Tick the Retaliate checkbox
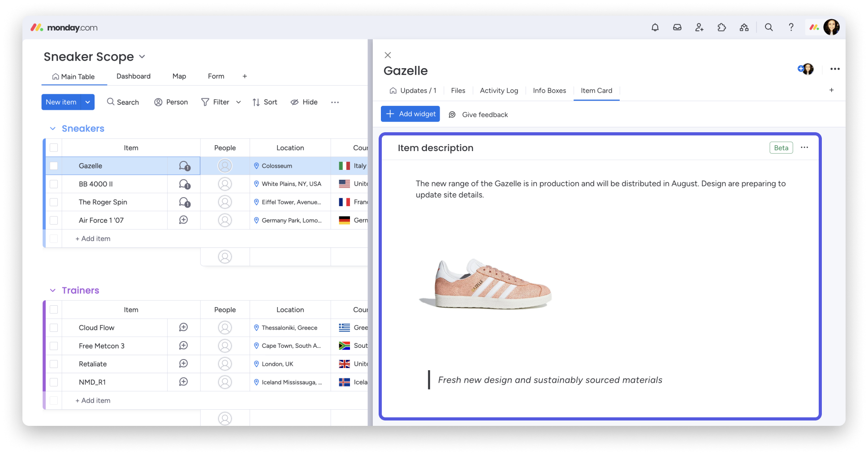This screenshot has height=455, width=868. point(54,364)
